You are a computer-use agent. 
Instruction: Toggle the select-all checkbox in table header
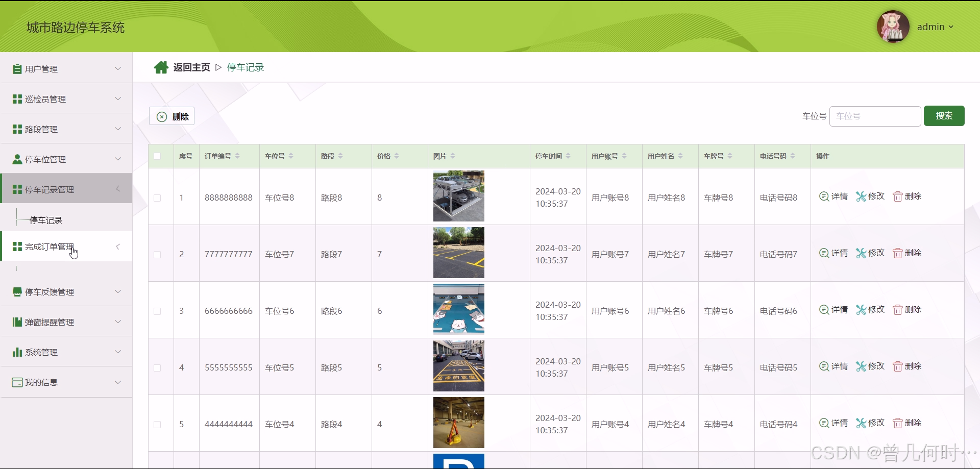pyautogui.click(x=157, y=156)
